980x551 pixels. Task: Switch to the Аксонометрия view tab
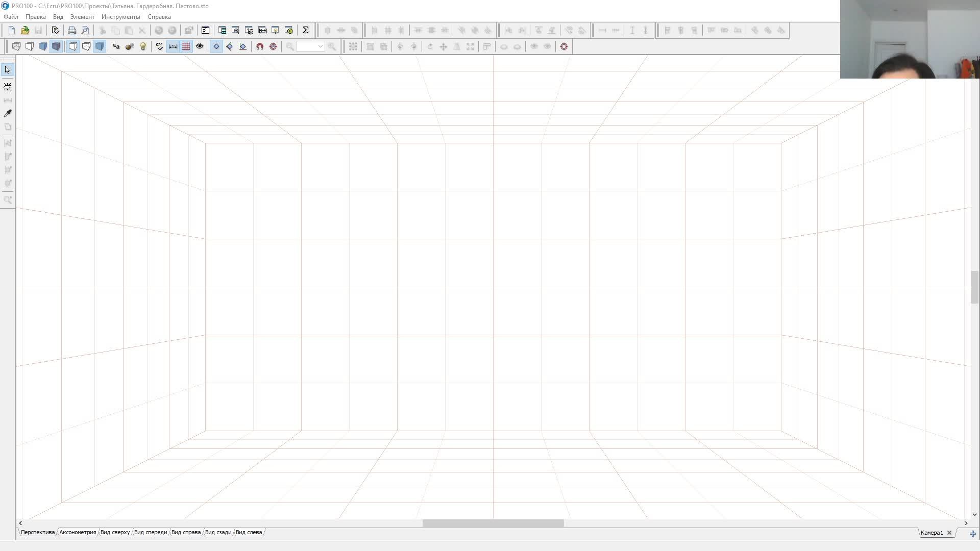(x=78, y=532)
